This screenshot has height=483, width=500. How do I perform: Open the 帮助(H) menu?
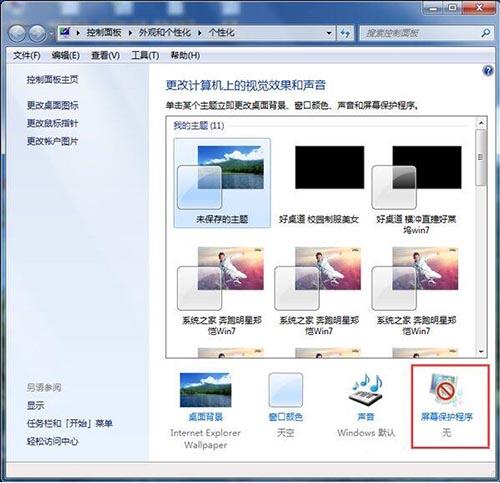click(185, 55)
